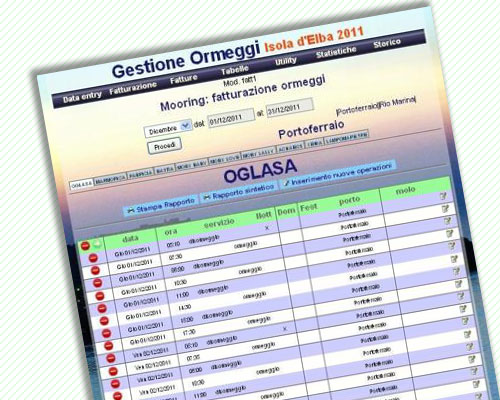Follow the Portoferraio port link
Image resolution: width=500 pixels, height=400 pixels.
tap(358, 109)
